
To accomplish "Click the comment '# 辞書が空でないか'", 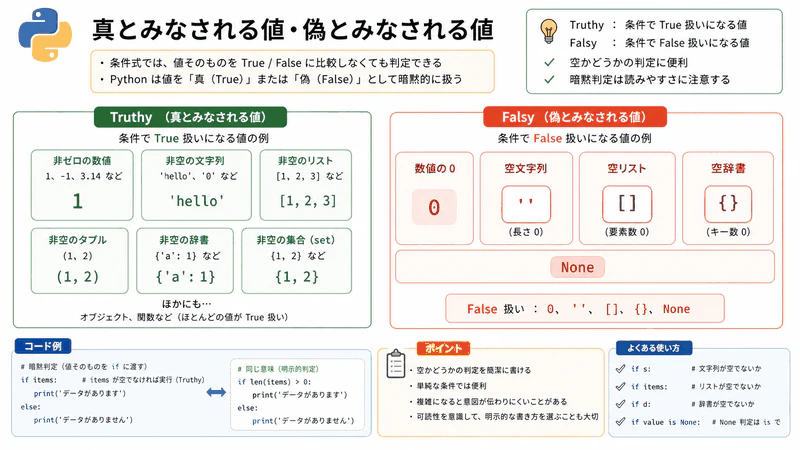I will (723, 404).
